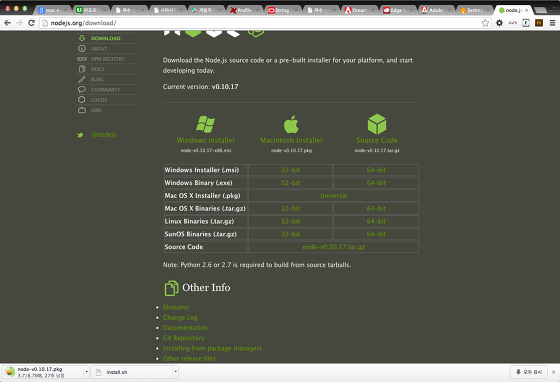The height and width of the screenshot is (382, 560).
Task: Click the Twitter bird icon
Action: (80, 135)
